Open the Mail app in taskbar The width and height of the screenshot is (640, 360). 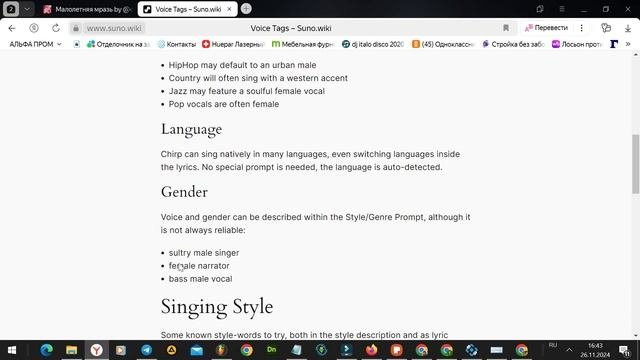tap(196, 350)
